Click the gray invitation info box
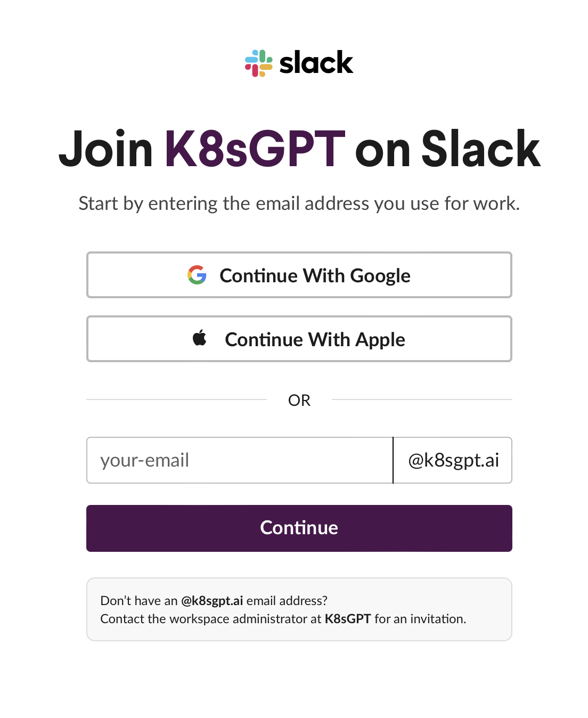588x718 pixels. click(299, 609)
